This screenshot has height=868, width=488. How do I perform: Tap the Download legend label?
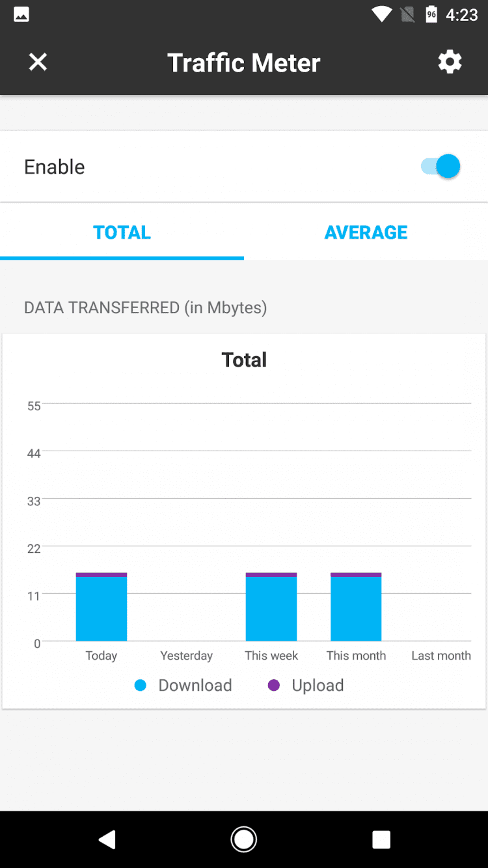pyautogui.click(x=195, y=685)
